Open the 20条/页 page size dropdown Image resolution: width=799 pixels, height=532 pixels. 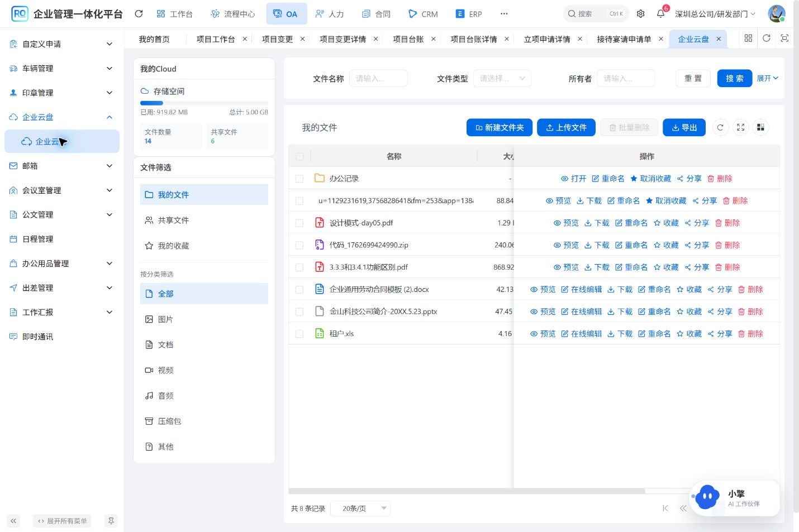coord(360,508)
